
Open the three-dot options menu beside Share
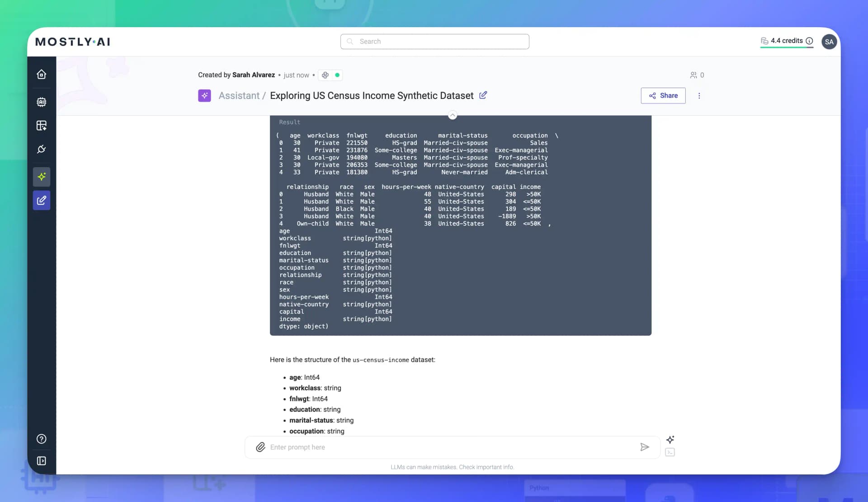(x=699, y=95)
